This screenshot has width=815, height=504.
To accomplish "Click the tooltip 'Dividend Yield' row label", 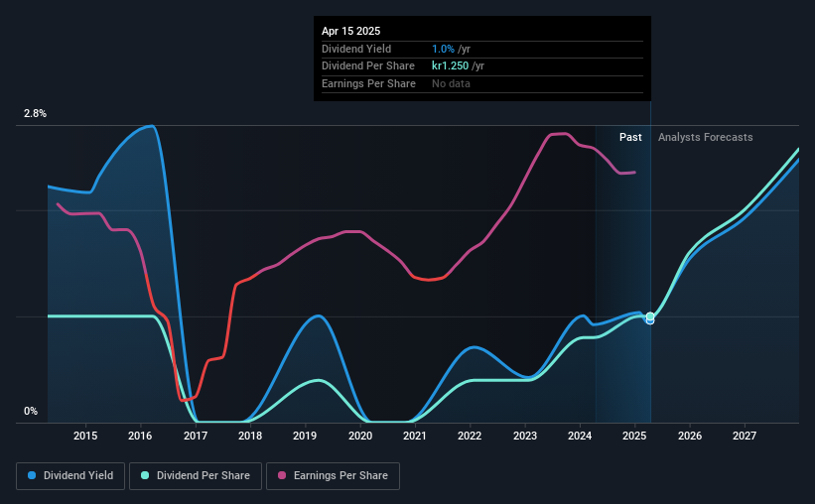I will pyautogui.click(x=356, y=49).
